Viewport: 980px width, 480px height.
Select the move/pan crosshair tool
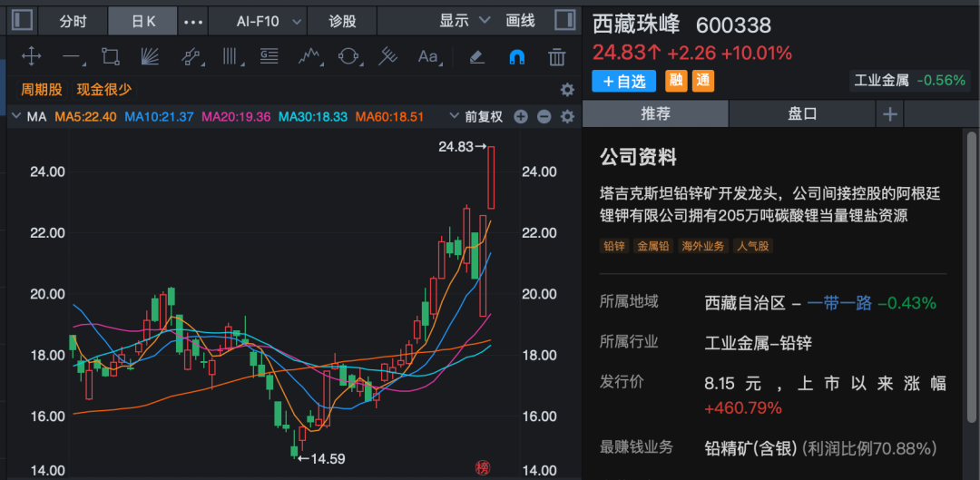(31, 57)
